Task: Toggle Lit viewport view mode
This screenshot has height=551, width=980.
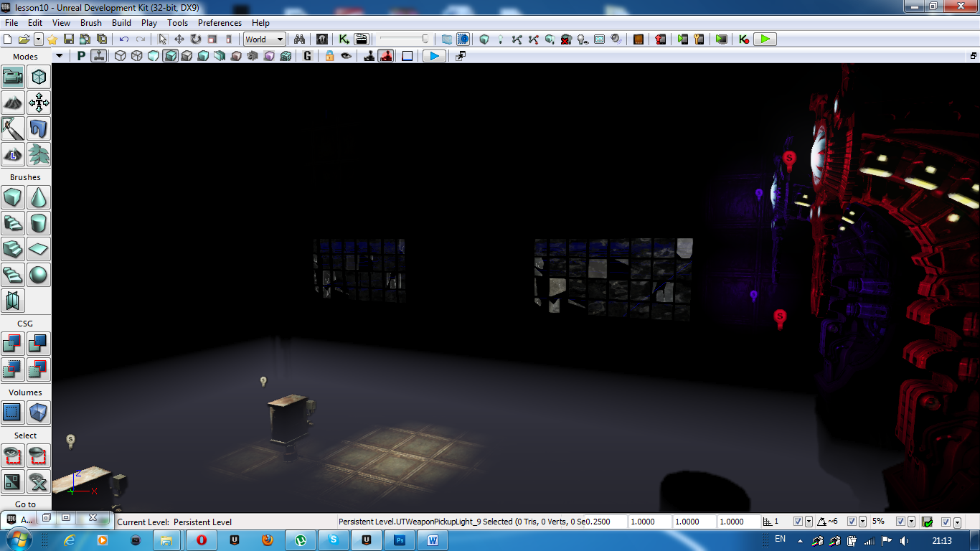Action: (170, 56)
